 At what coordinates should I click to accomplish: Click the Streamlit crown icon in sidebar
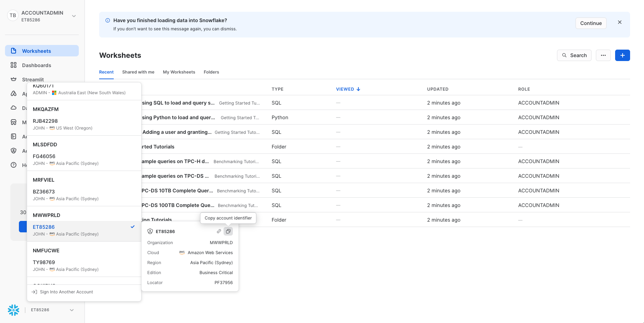tap(14, 79)
